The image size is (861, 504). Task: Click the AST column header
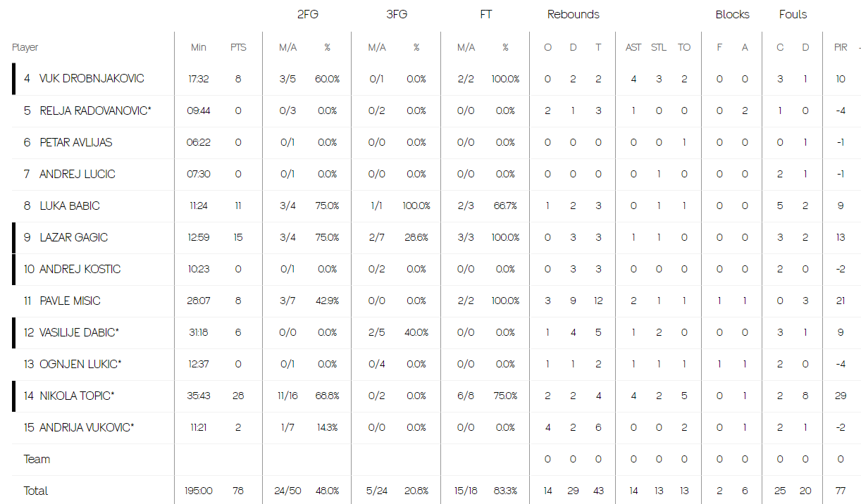pyautogui.click(x=633, y=47)
